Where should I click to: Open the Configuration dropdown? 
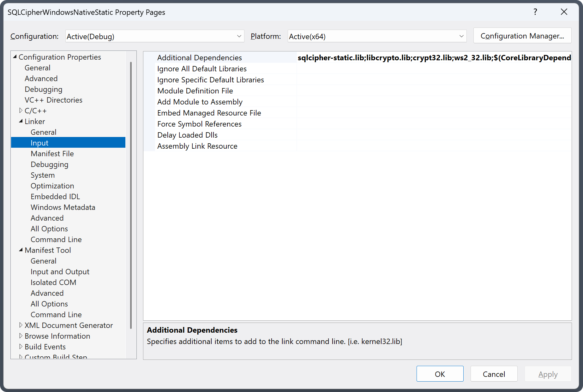[x=155, y=36]
